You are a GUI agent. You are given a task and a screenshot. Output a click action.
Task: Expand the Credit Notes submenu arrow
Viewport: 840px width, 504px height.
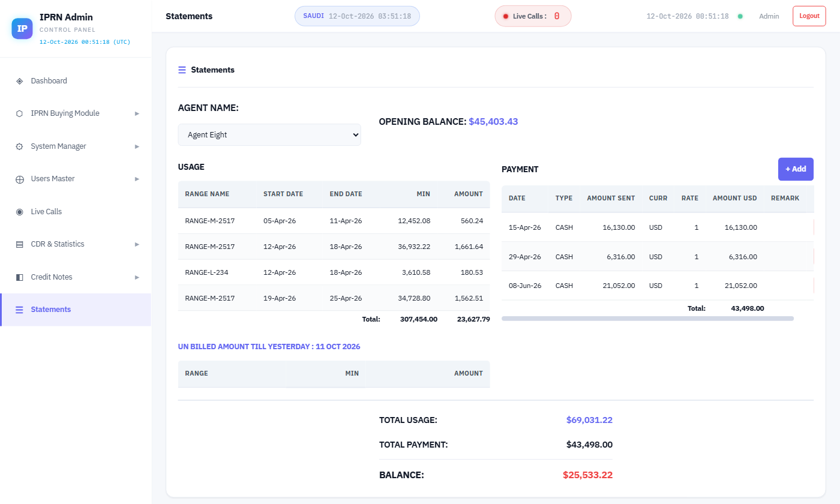[x=137, y=277]
